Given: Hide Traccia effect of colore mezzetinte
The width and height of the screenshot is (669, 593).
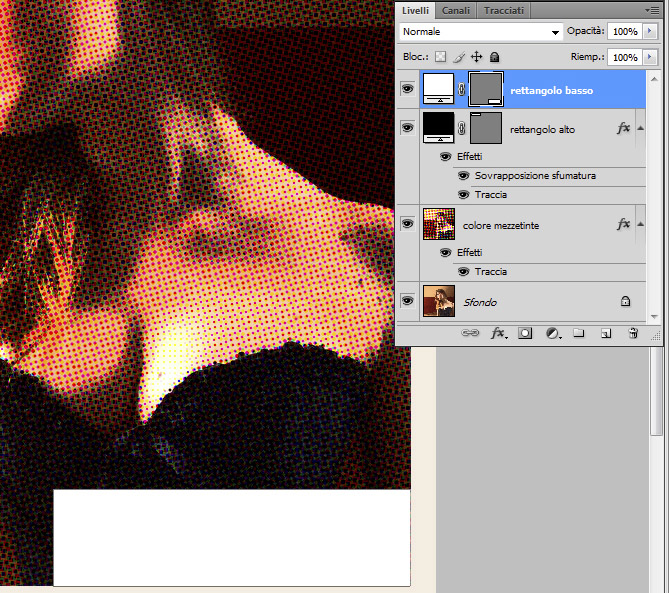Looking at the screenshot, I should [x=464, y=272].
